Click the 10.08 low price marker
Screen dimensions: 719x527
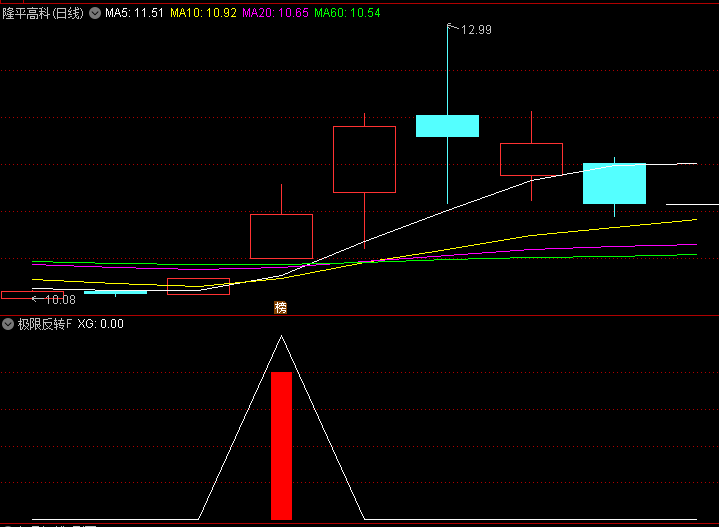click(x=60, y=299)
